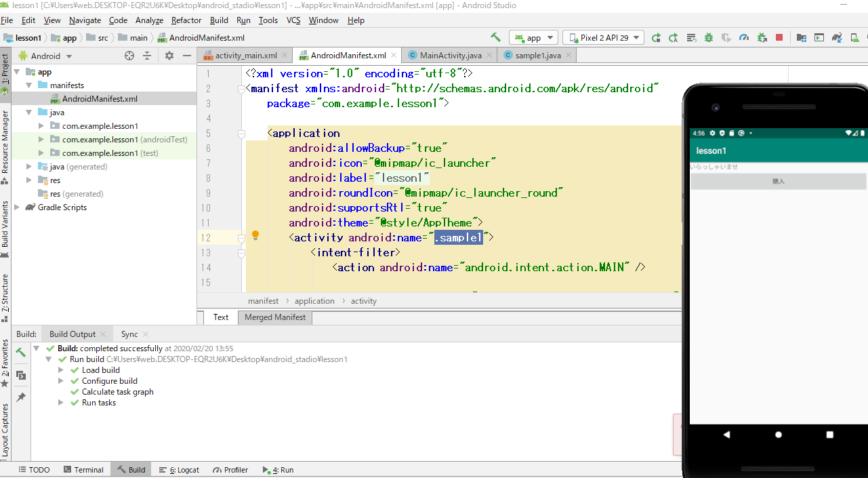868x478 pixels.
Task: Click Sync Project with Gradle elephant icon
Action: coord(837,38)
